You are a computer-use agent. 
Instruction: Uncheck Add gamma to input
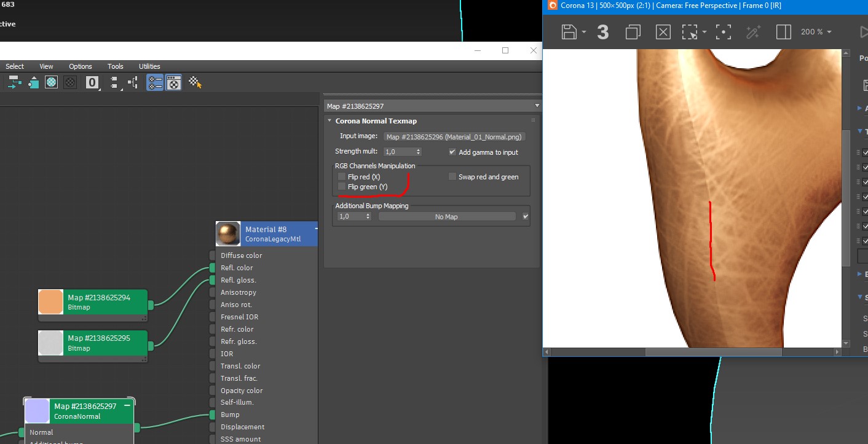[452, 152]
